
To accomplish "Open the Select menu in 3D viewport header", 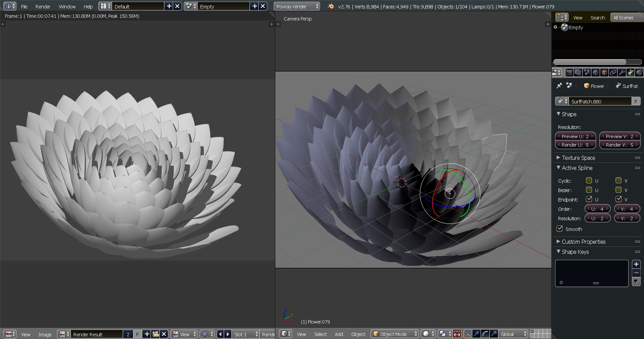I will pyautogui.click(x=320, y=334).
